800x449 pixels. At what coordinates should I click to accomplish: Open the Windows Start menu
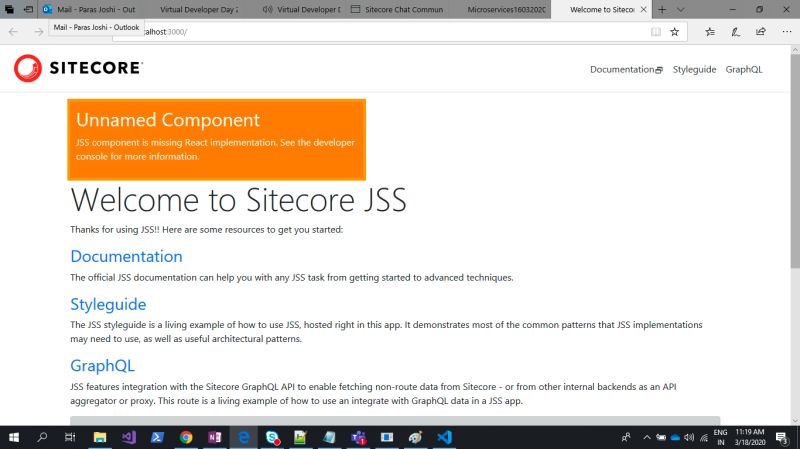coord(14,437)
